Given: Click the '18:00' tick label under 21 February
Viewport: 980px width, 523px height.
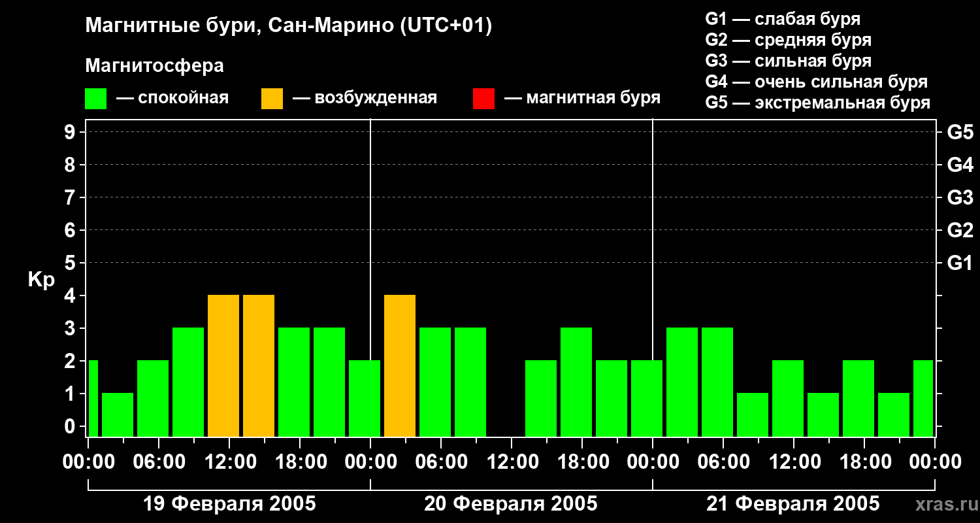Looking at the screenshot, I should click(x=864, y=462).
